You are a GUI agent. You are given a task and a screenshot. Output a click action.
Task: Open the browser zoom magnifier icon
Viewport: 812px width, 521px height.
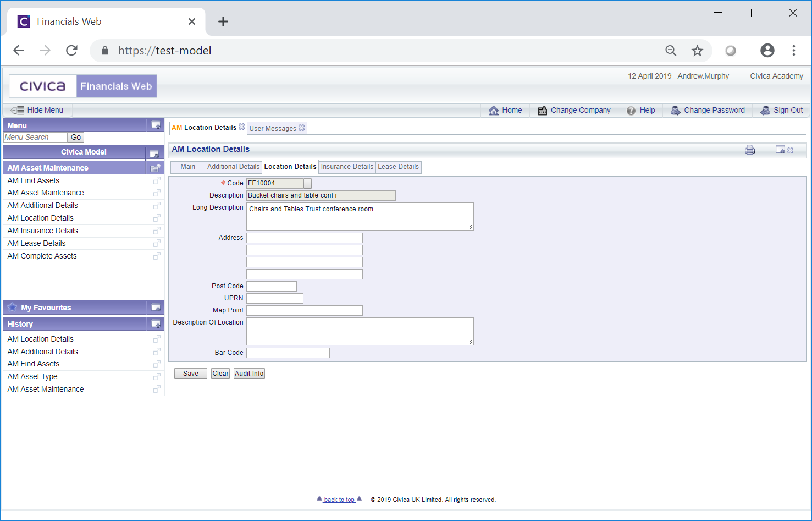[671, 51]
